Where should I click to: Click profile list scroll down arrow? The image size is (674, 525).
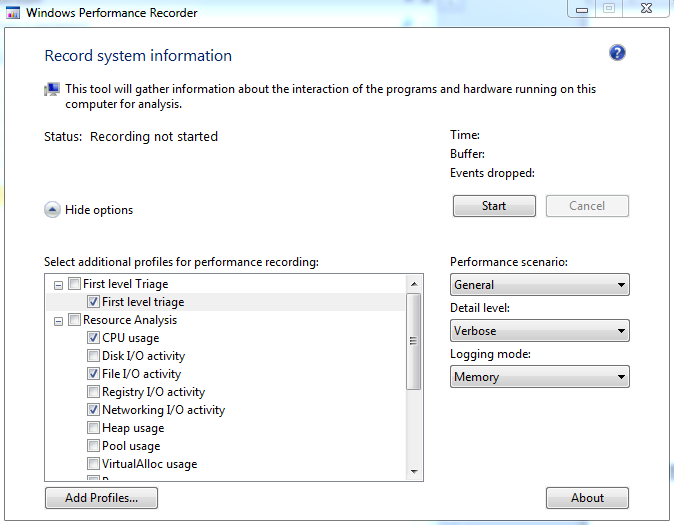tap(414, 472)
